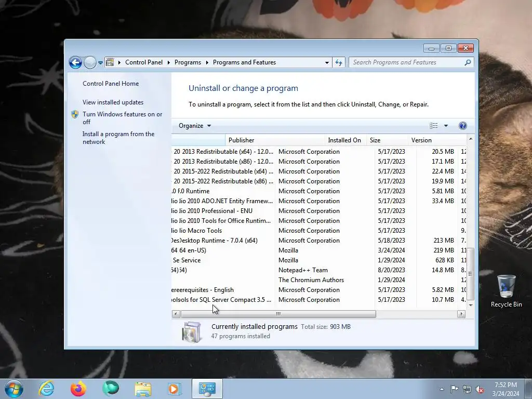Click the address bar location icon
Viewport: 532px width, 399px height.
[110, 62]
